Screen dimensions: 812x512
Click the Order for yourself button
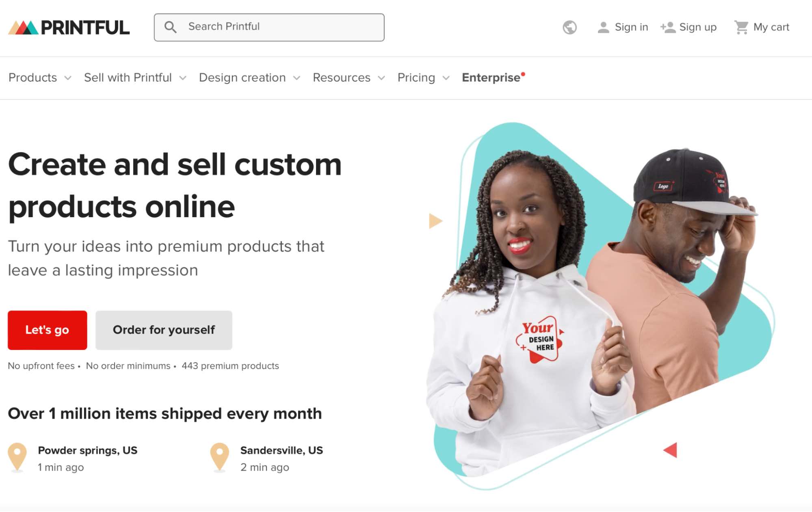pos(164,330)
